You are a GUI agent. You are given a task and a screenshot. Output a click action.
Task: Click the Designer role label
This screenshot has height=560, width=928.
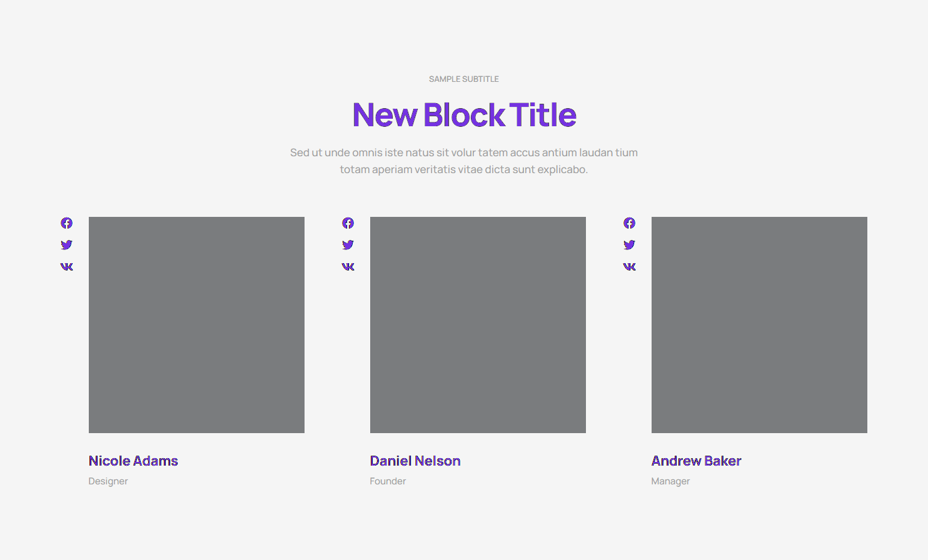pos(108,481)
